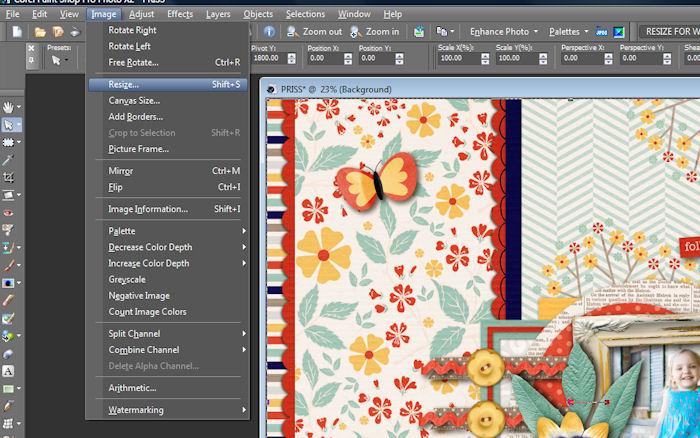The image size is (700, 438).
Task: Select the Text tool
Action: coord(8,371)
